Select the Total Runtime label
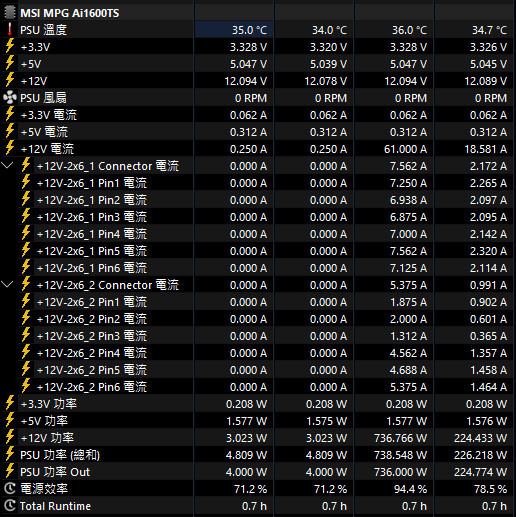The image size is (516, 517). click(x=55, y=506)
